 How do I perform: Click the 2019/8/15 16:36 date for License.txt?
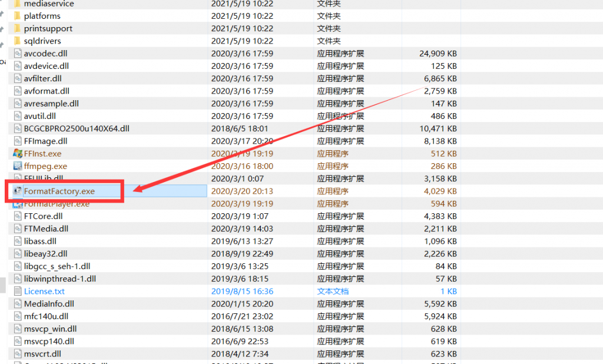click(241, 291)
